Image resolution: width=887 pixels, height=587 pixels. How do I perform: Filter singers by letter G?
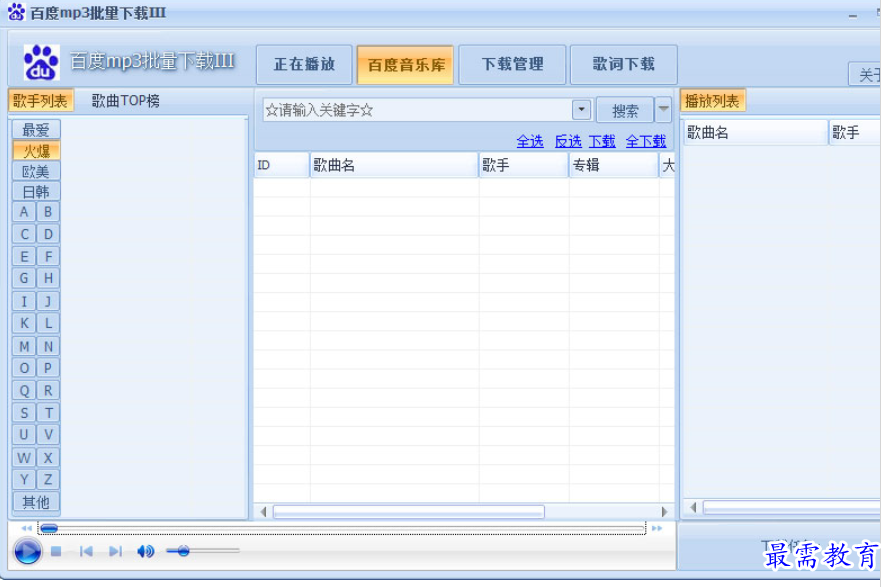tap(24, 278)
